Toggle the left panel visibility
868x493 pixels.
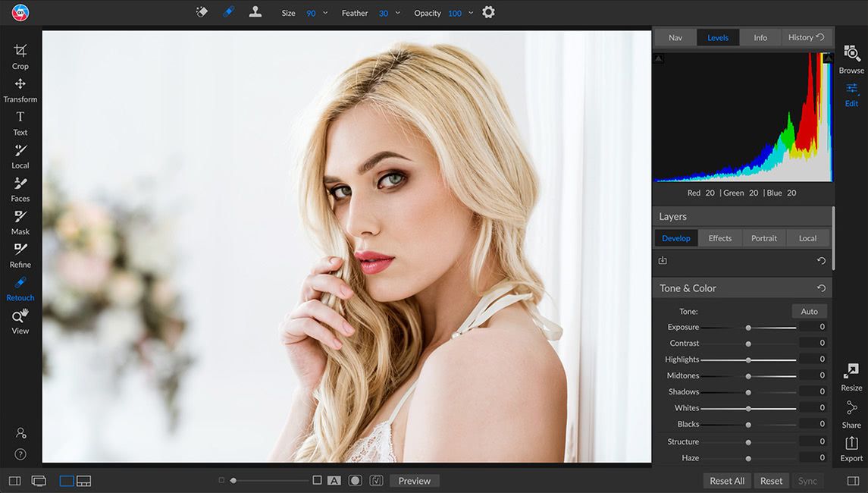[15, 481]
